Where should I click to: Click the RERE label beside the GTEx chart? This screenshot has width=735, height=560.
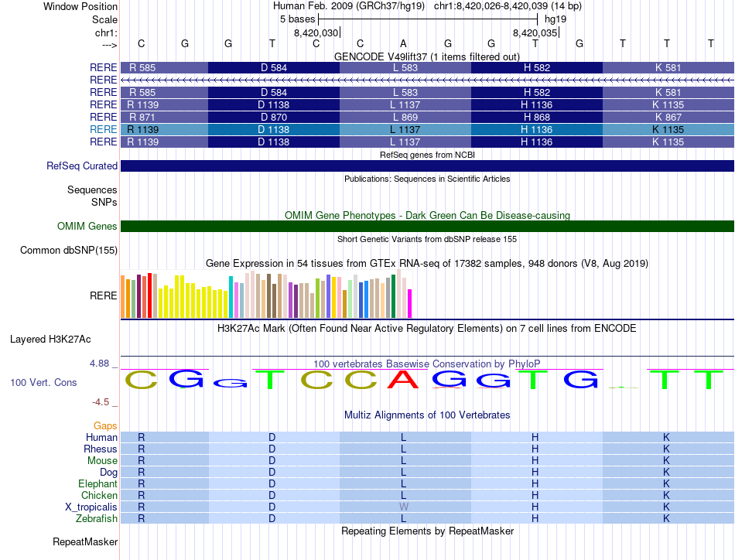click(103, 295)
